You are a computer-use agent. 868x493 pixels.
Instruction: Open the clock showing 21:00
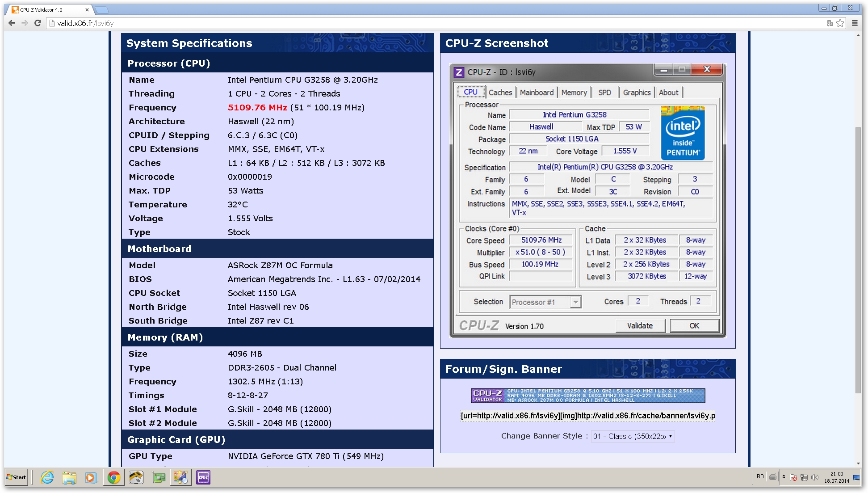click(837, 477)
